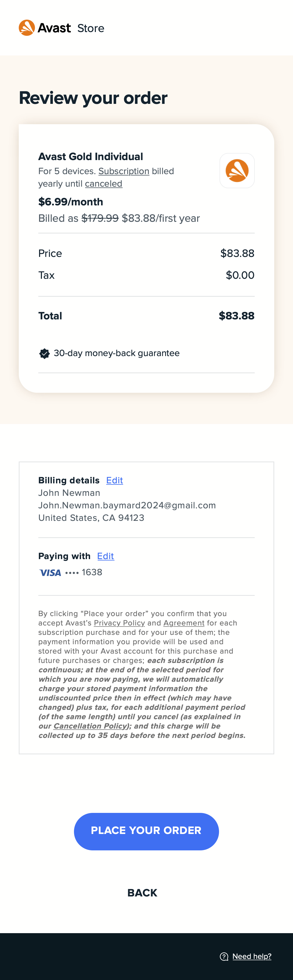Click the strikethrough $179.99 price
Image resolution: width=293 pixels, height=980 pixels.
100,218
